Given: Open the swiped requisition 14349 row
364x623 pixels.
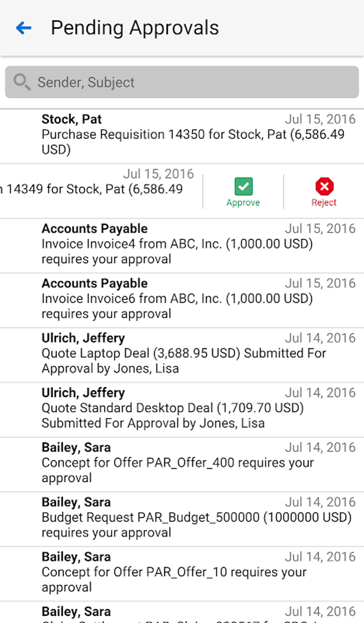Looking at the screenshot, I should click(x=101, y=191).
